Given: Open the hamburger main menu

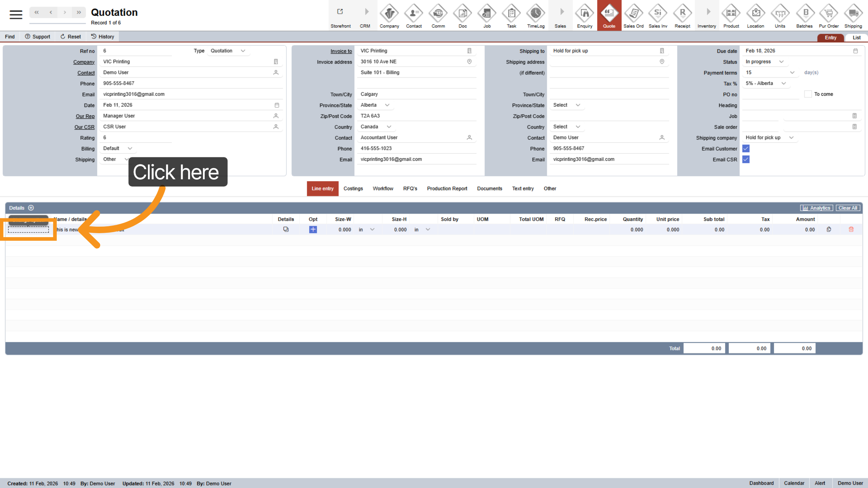Looking at the screenshot, I should click(16, 14).
